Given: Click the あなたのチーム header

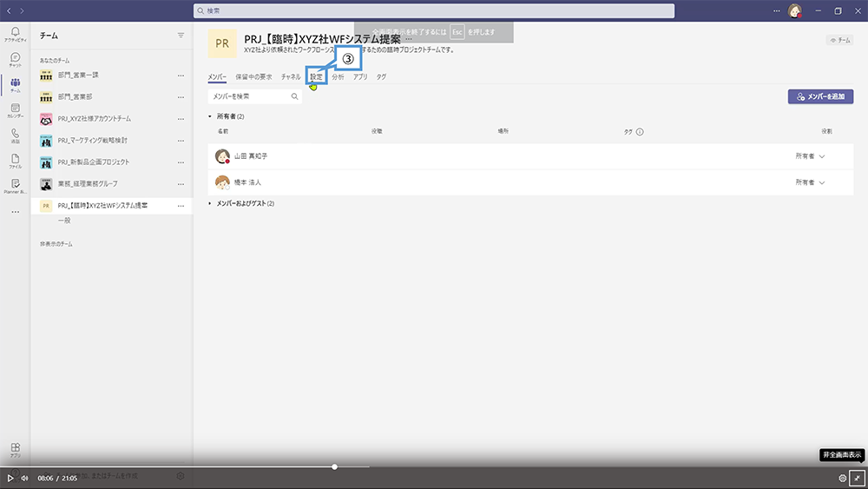Looking at the screenshot, I should click(55, 60).
